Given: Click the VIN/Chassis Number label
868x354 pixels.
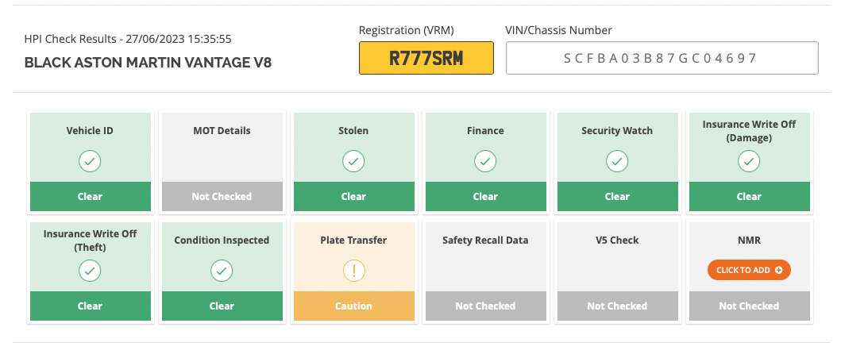Looking at the screenshot, I should (x=559, y=30).
